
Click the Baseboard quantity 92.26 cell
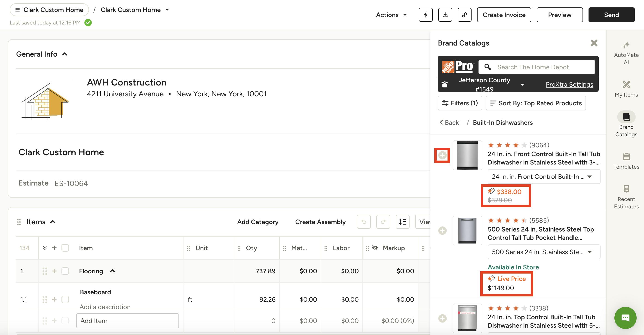click(257, 299)
